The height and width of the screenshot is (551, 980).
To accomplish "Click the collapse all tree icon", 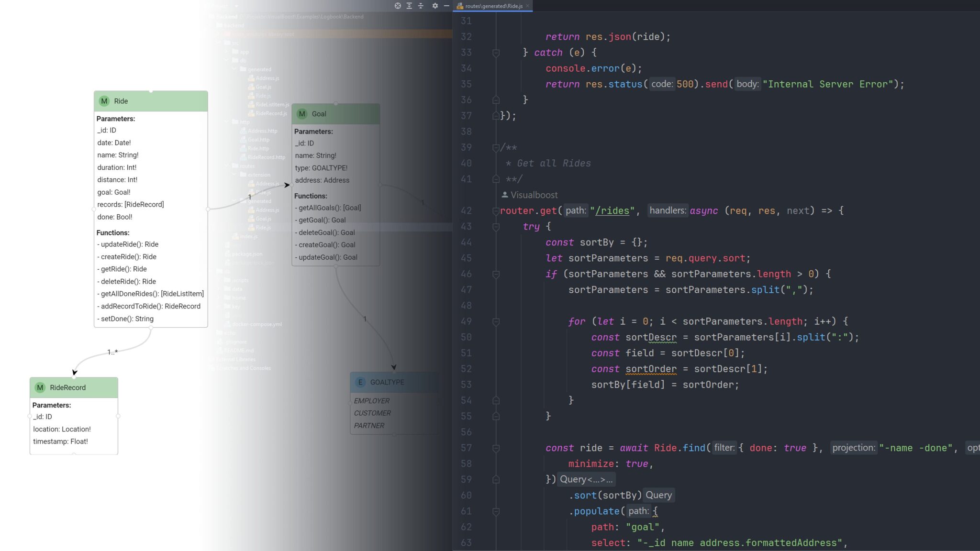I will [421, 6].
